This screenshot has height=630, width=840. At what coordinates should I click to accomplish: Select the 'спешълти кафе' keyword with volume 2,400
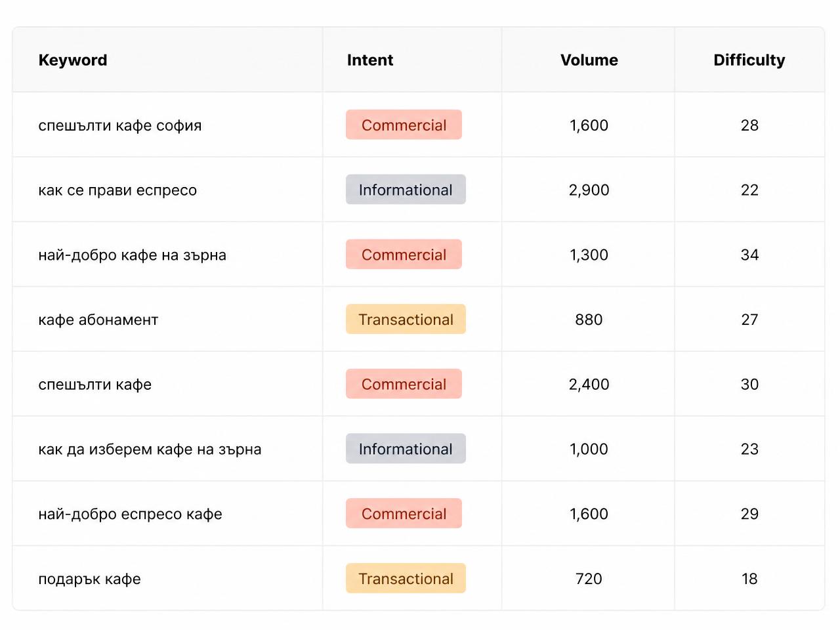coord(95,385)
